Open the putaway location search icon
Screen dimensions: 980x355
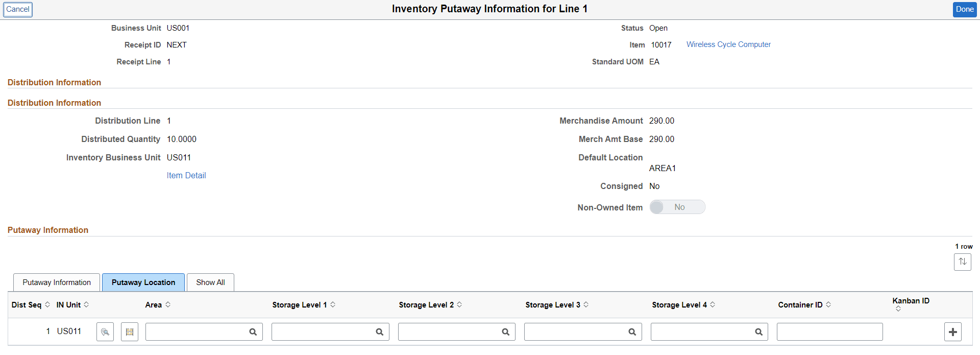(x=105, y=332)
